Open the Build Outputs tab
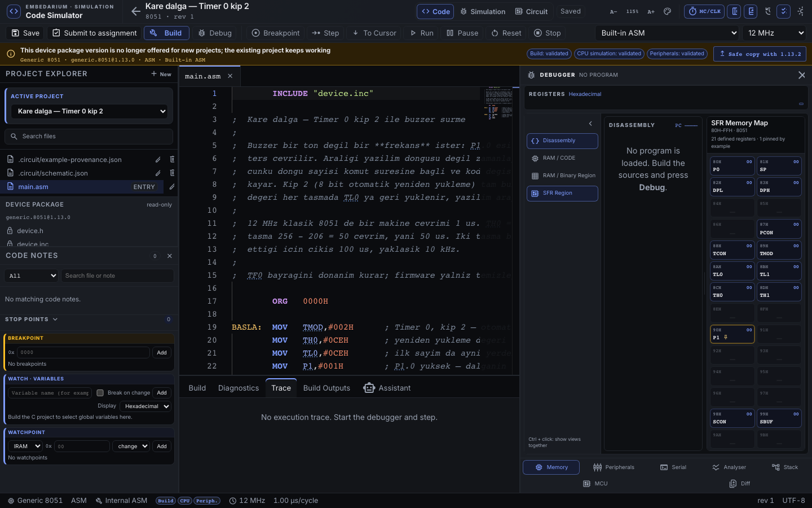The width and height of the screenshot is (812, 508). (326, 388)
